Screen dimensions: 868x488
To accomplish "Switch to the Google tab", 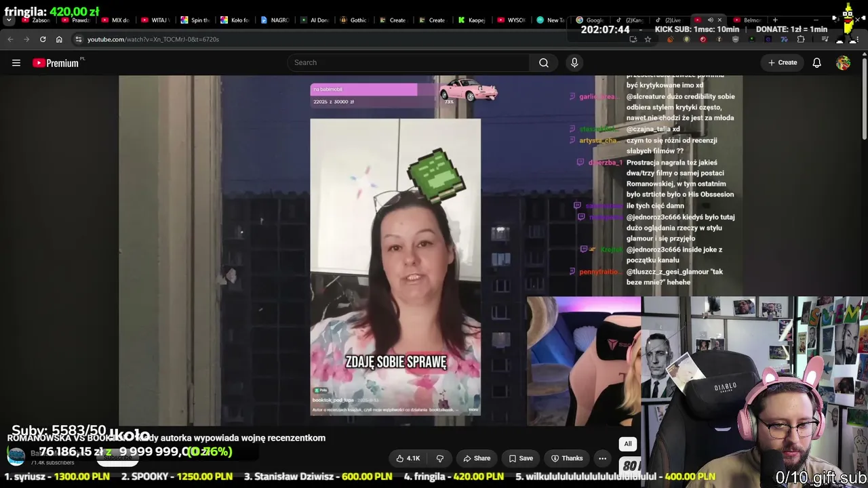I will tap(590, 20).
